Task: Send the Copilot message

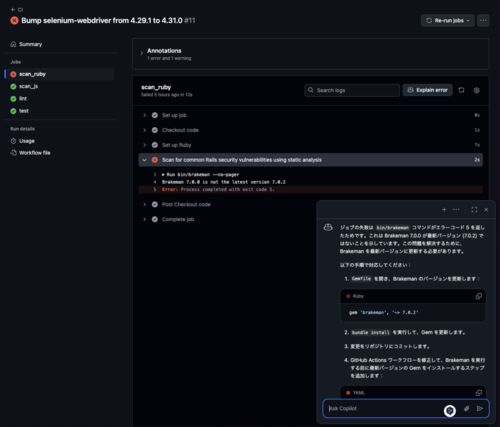Action: (x=480, y=409)
